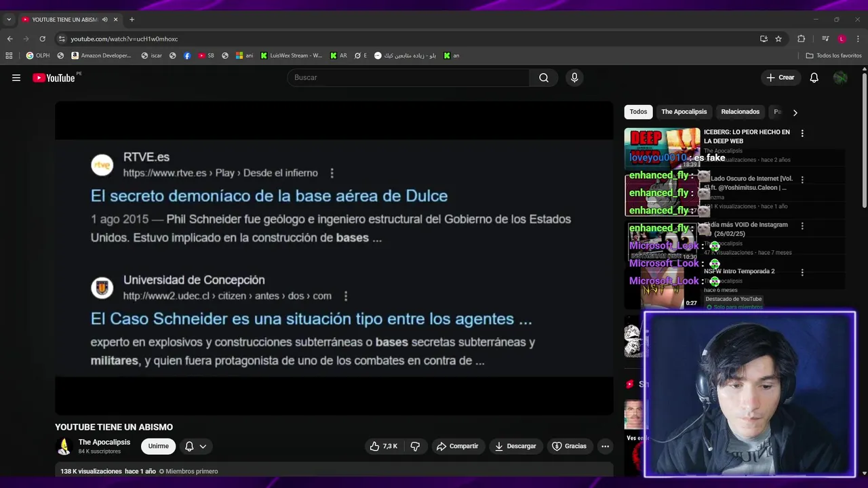Select The Apocalipsis chip
Image resolution: width=868 pixels, height=488 pixels.
pyautogui.click(x=684, y=112)
